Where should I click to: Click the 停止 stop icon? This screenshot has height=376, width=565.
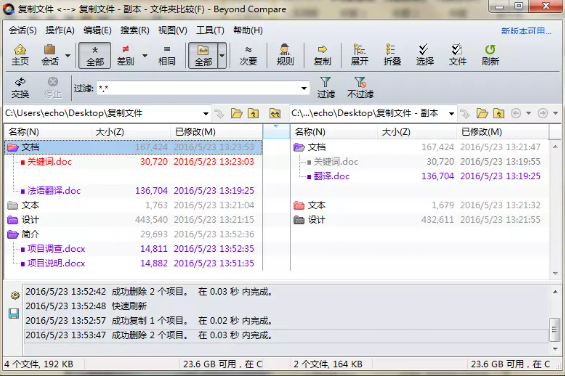[x=53, y=88]
